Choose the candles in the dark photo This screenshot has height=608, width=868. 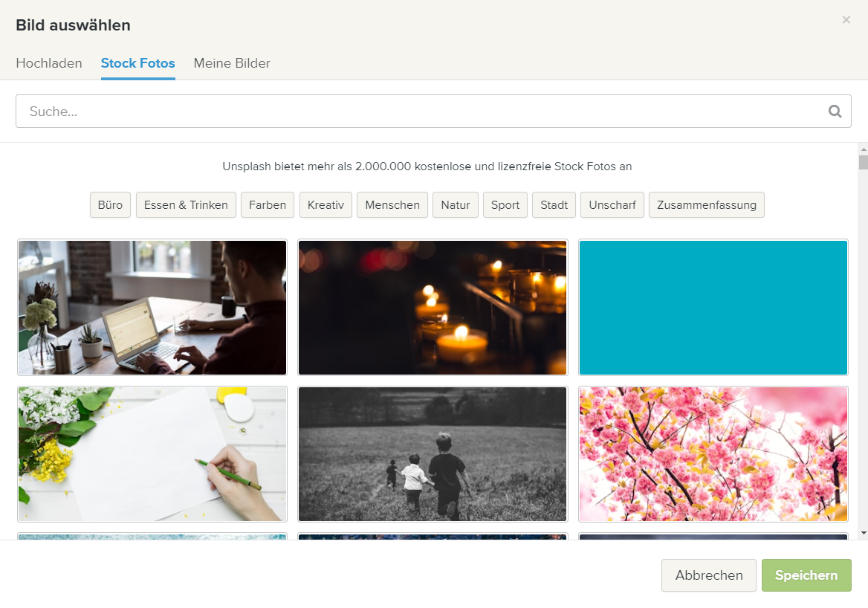point(433,307)
